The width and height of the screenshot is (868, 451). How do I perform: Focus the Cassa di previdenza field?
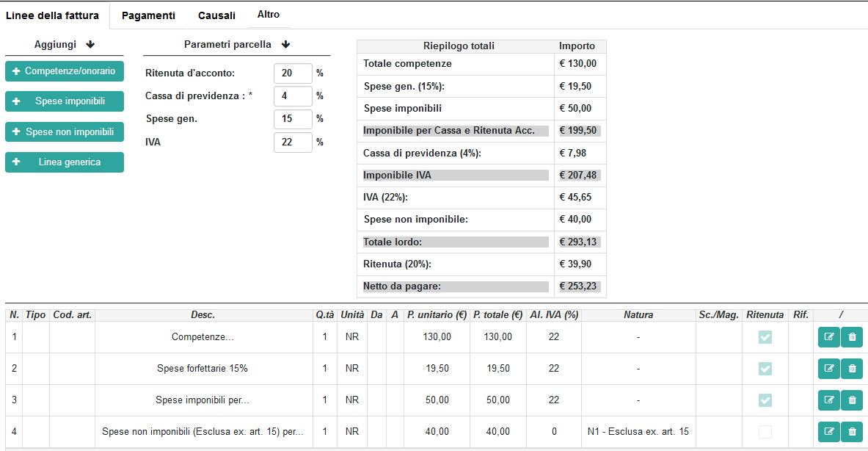tap(292, 96)
